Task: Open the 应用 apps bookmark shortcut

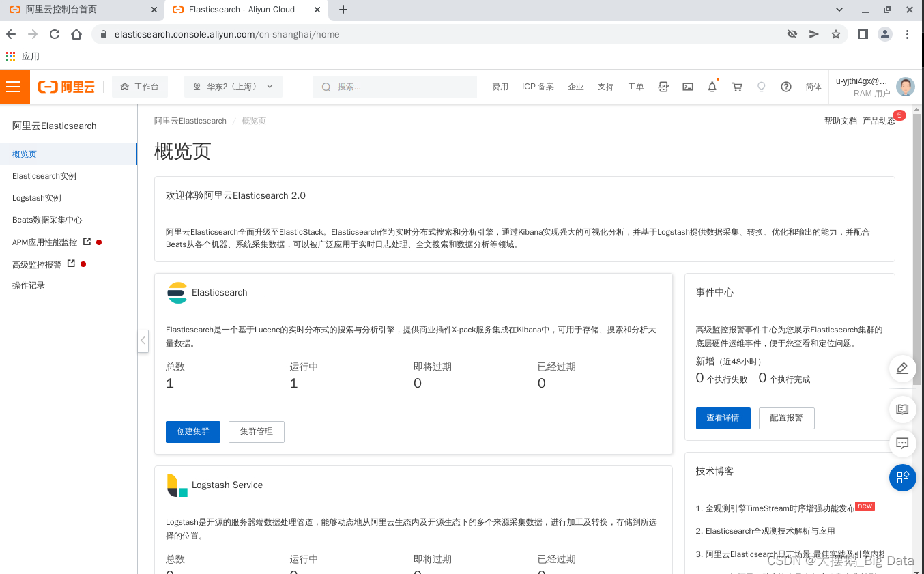Action: coord(23,56)
